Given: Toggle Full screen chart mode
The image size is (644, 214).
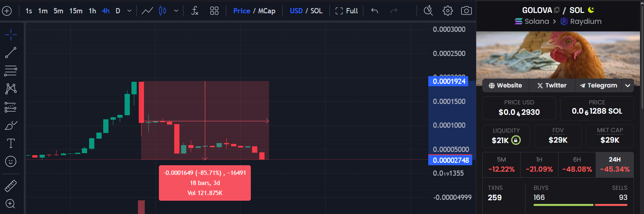Looking at the screenshot, I should click(x=346, y=11).
